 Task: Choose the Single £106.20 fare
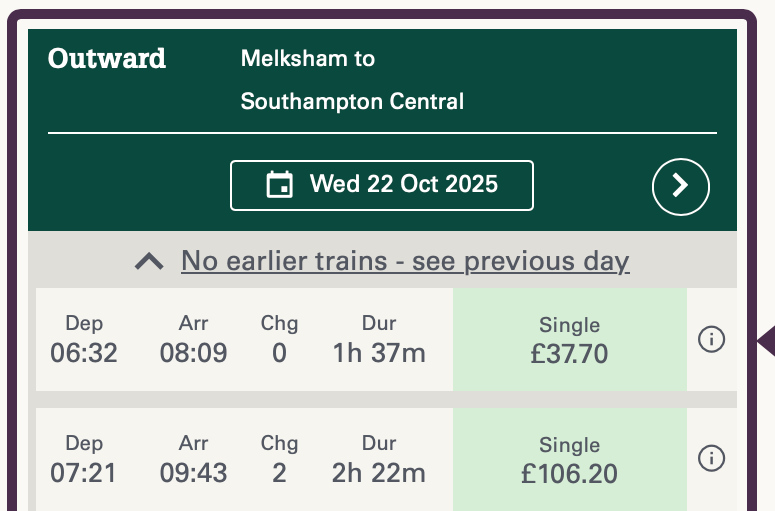tap(570, 459)
